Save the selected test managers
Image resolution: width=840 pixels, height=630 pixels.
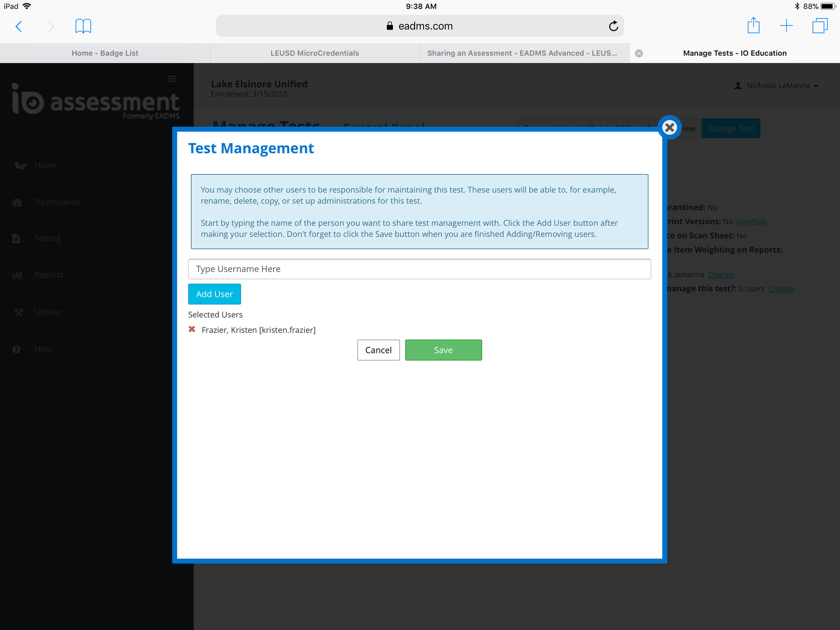click(443, 350)
